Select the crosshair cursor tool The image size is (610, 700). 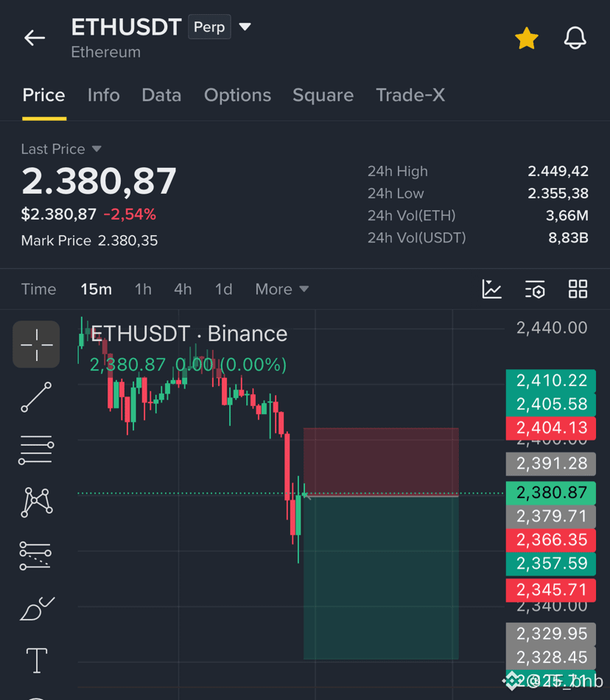[36, 344]
